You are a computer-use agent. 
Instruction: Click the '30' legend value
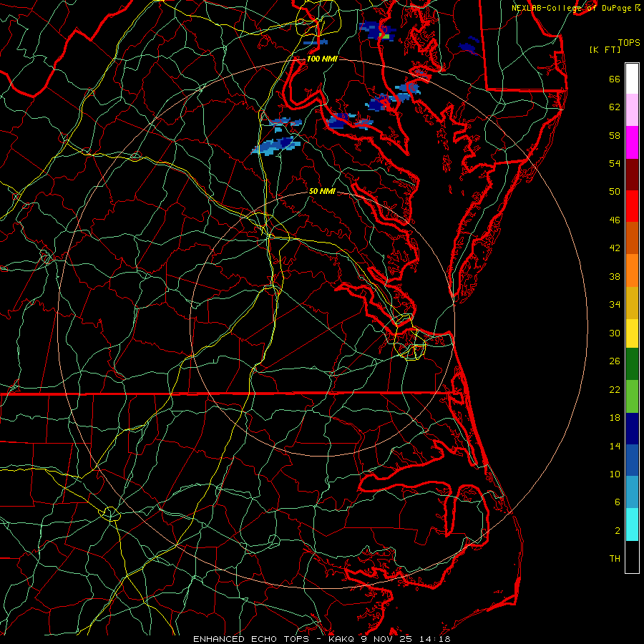(x=615, y=333)
